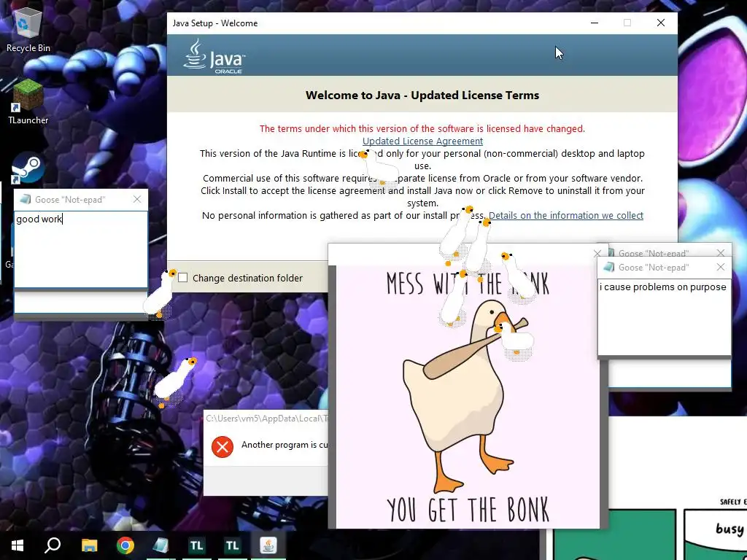The height and width of the screenshot is (560, 747).
Task: Click the Java Oracle logo in the installer header
Action: 214,57
